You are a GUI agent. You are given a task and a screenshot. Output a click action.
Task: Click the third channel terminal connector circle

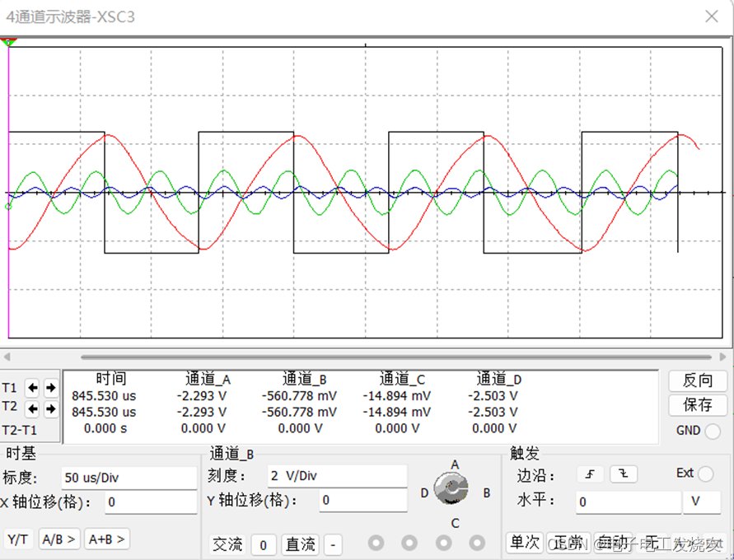(x=444, y=544)
